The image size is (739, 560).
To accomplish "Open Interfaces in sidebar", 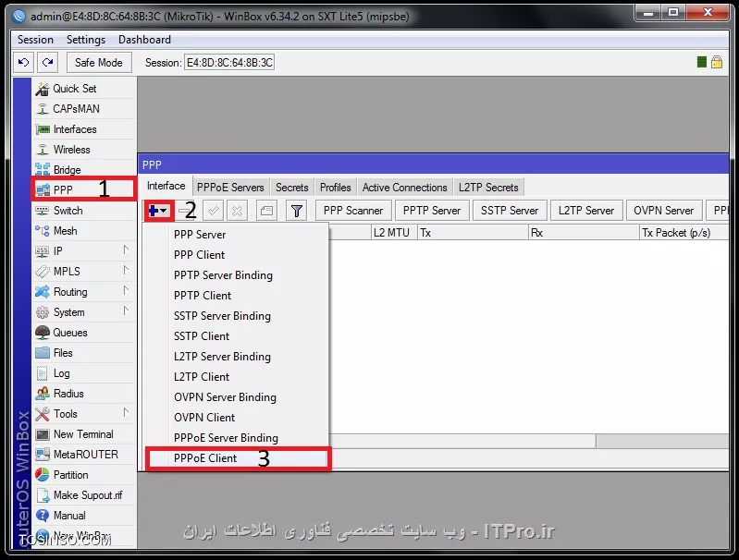I will pyautogui.click(x=84, y=129).
